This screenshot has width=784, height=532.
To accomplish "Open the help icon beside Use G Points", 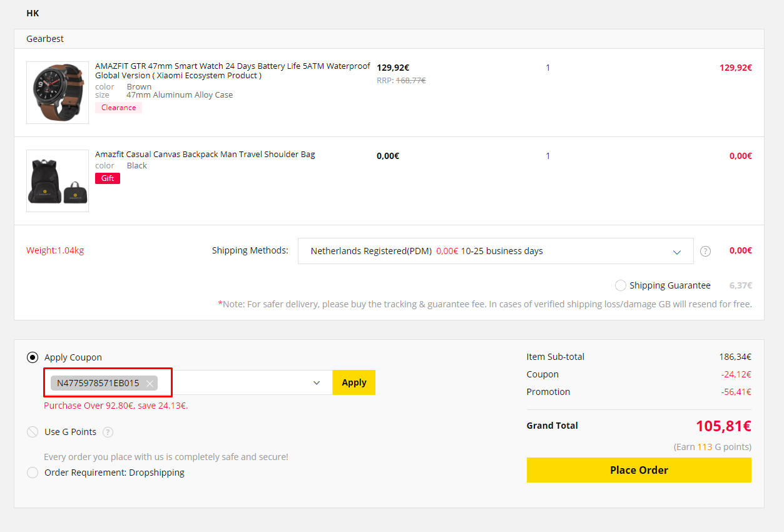I will pyautogui.click(x=108, y=432).
